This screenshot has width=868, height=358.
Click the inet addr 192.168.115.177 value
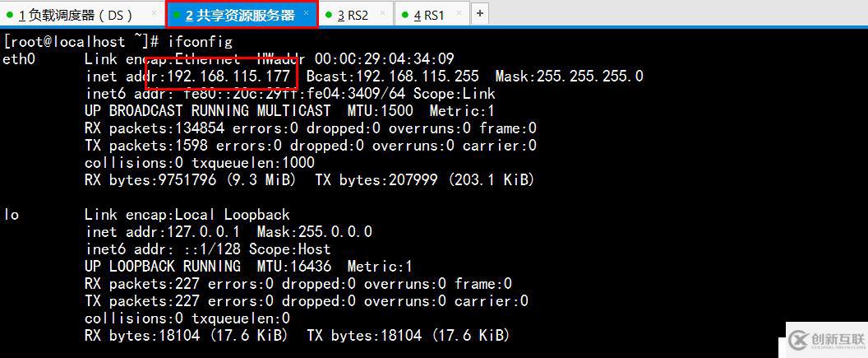click(x=229, y=77)
